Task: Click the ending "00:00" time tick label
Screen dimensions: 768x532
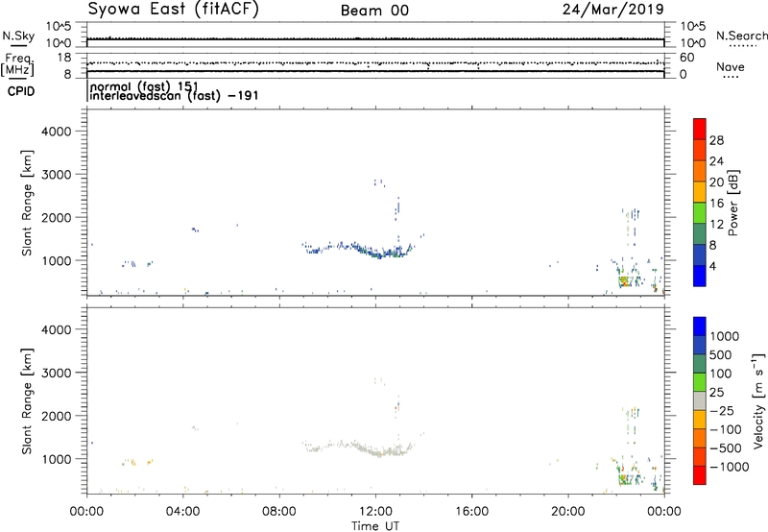Action: click(664, 512)
